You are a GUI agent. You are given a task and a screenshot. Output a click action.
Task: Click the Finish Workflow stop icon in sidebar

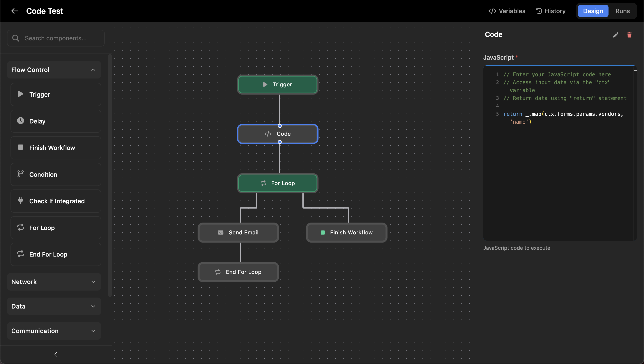point(21,147)
